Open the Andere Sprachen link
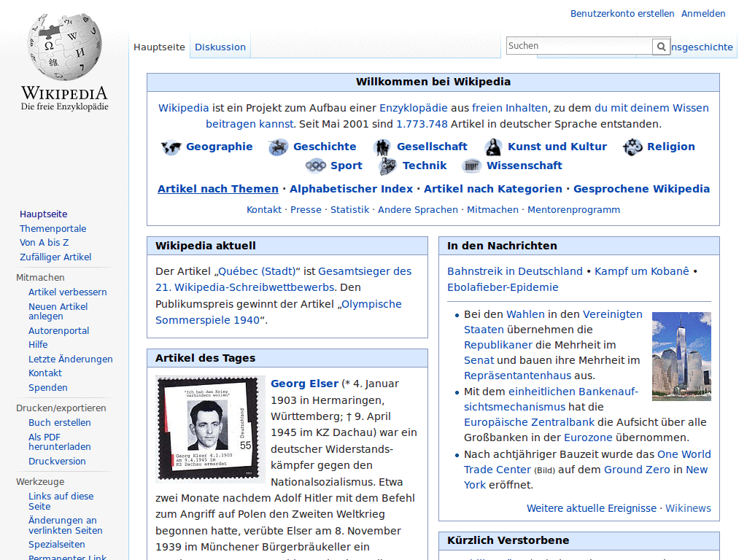Viewport: 747px width, 560px height. [418, 210]
